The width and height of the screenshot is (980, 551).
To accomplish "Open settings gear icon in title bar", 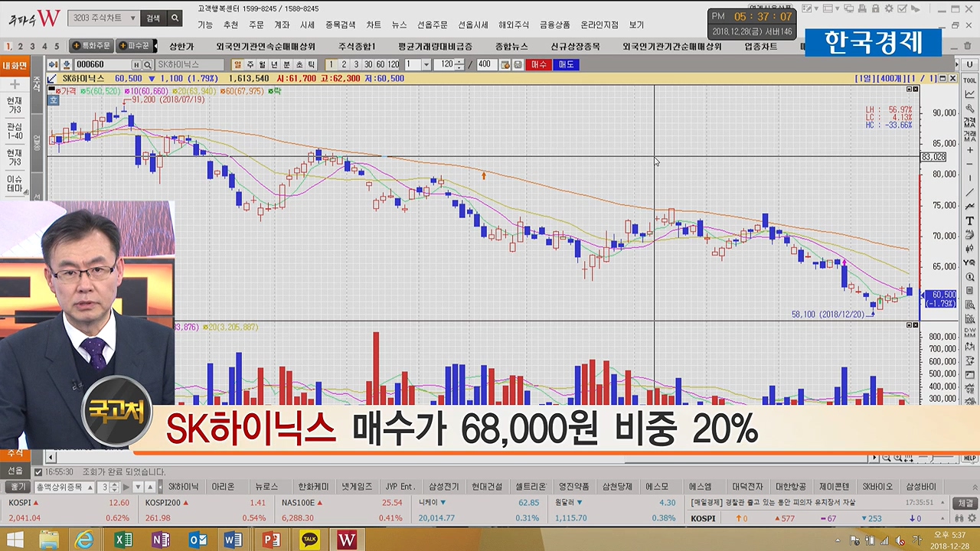I will 889,9.
